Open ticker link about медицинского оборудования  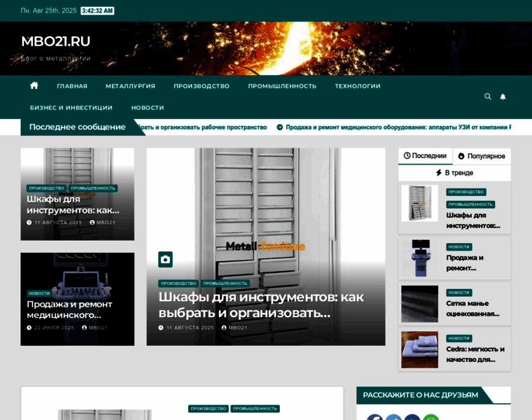397,127
